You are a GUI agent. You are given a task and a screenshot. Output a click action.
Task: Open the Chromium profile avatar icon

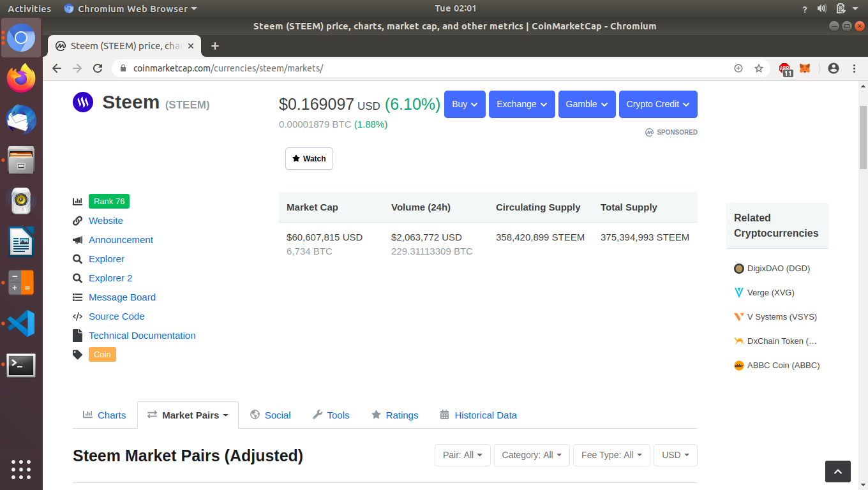tap(834, 68)
